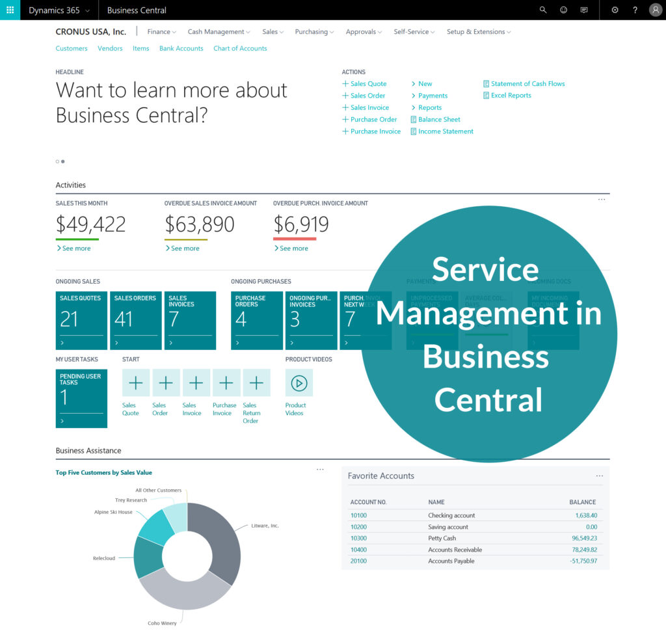666x644 pixels.
Task: Click See more under Overdue Sales Invoice Amount
Action: 182,248
